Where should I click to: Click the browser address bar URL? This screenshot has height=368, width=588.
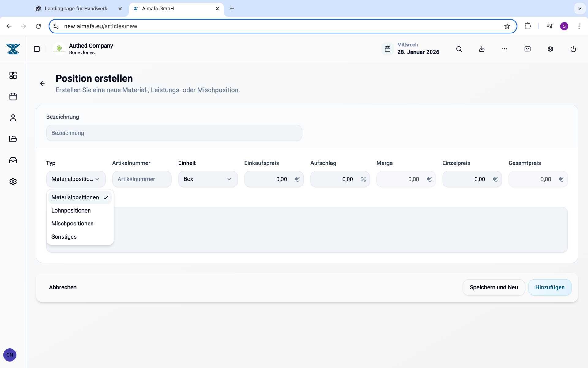pos(100,26)
